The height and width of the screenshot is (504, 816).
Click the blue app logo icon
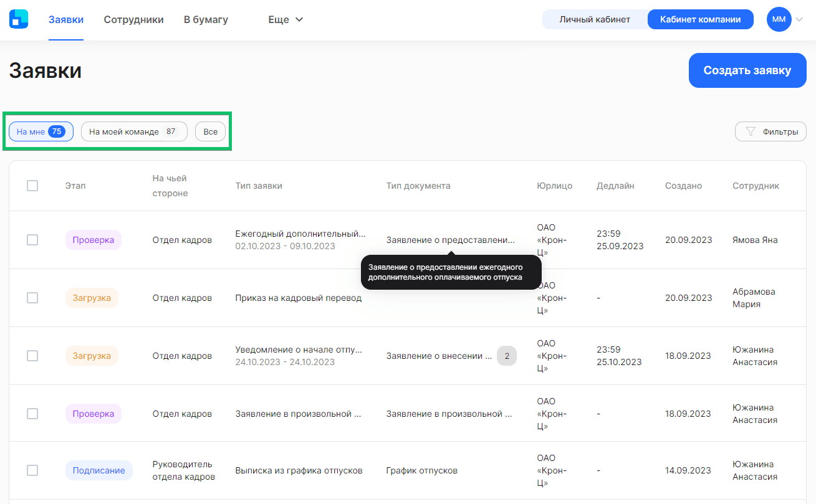19,19
